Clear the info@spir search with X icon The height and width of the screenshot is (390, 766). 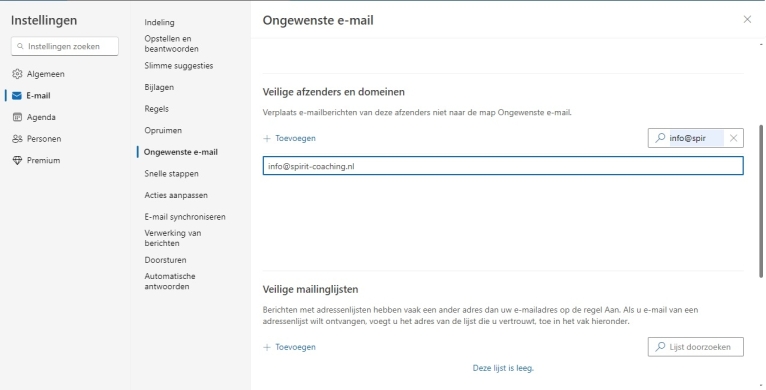[x=733, y=138]
